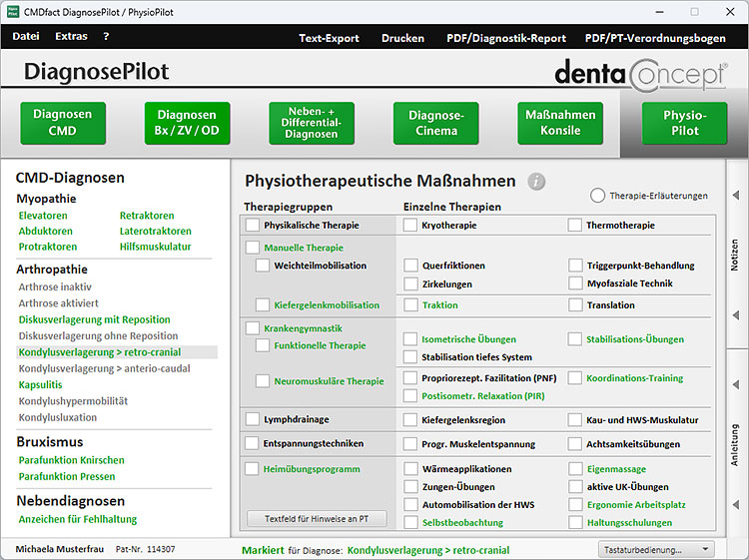Select Parafunktion Pressen
Viewport: 749px width, 560px height.
pos(66,476)
